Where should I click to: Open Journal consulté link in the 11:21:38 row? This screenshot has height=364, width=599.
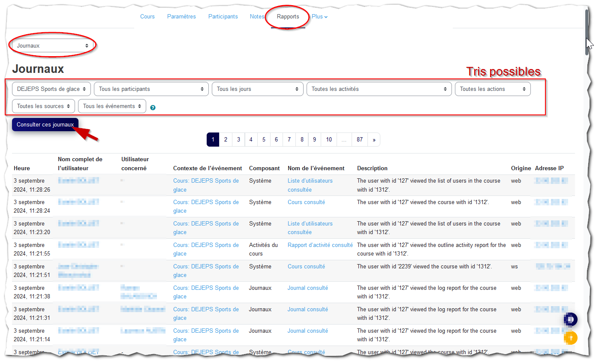tap(308, 288)
